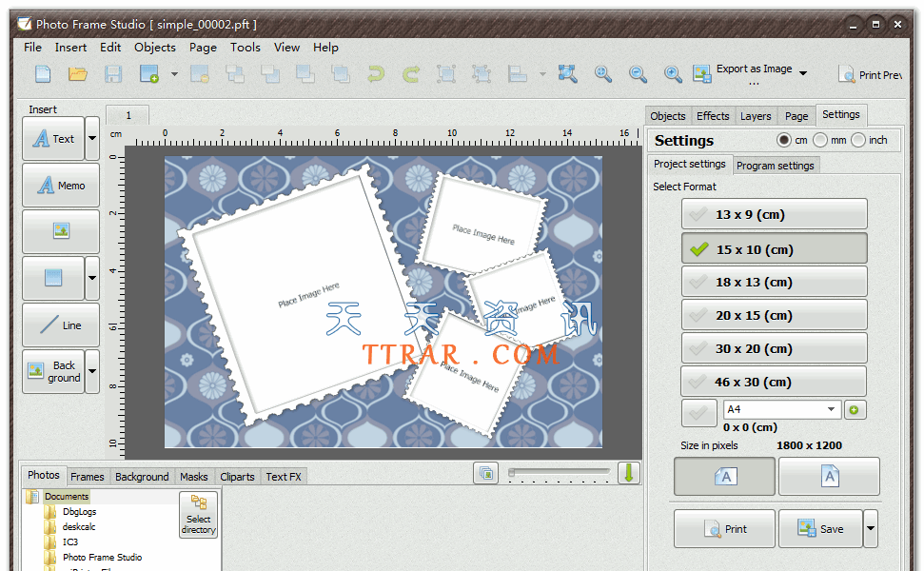This screenshot has height=571, width=924.
Task: Open the File menu
Action: 32,48
